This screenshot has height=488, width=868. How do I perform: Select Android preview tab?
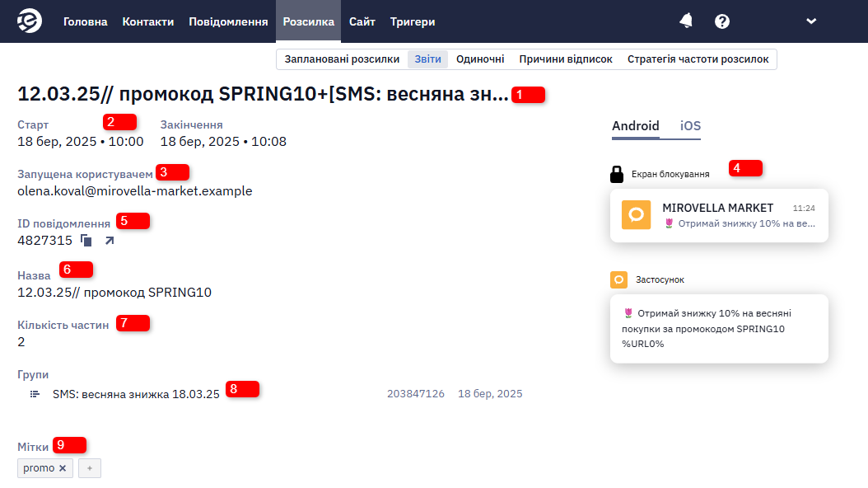(x=636, y=126)
